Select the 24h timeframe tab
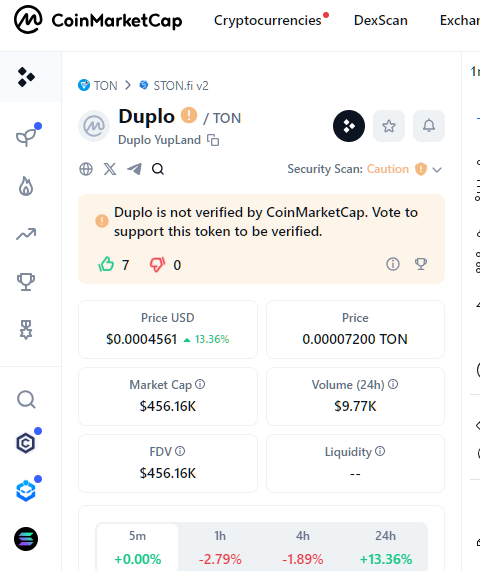Image resolution: width=480 pixels, height=571 pixels. pyautogui.click(x=385, y=547)
